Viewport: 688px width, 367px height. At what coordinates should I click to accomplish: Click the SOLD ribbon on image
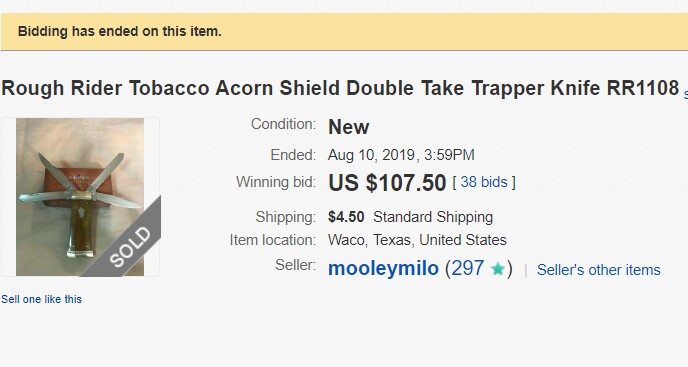click(129, 247)
